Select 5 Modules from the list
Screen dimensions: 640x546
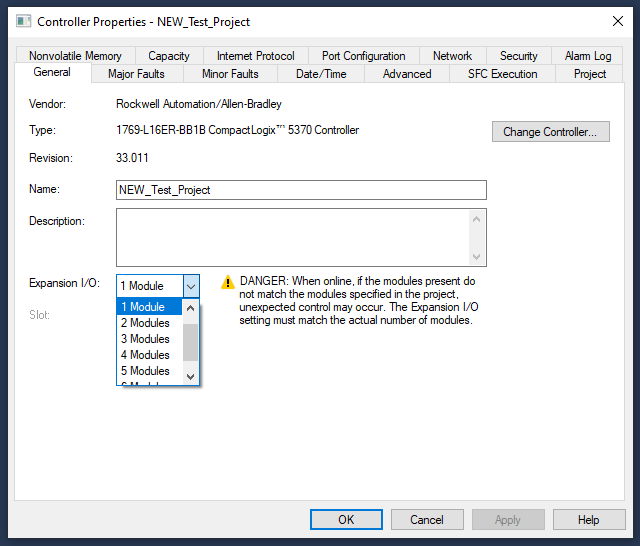coord(149,371)
